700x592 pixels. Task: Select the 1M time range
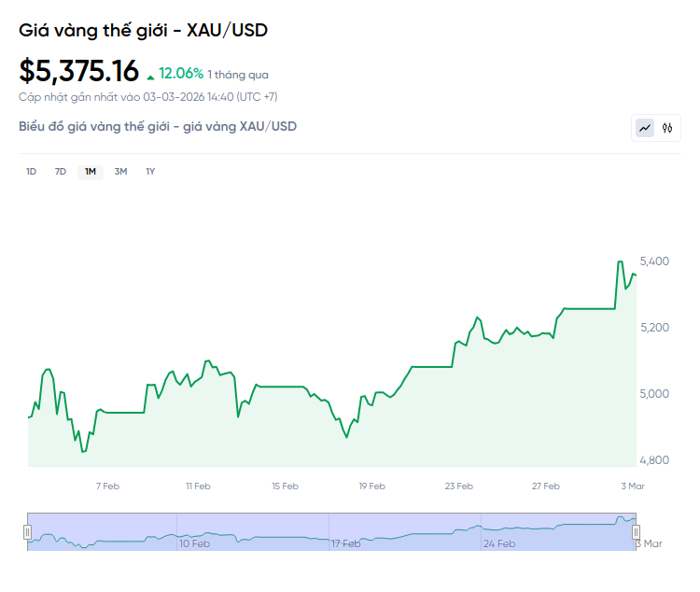click(91, 172)
